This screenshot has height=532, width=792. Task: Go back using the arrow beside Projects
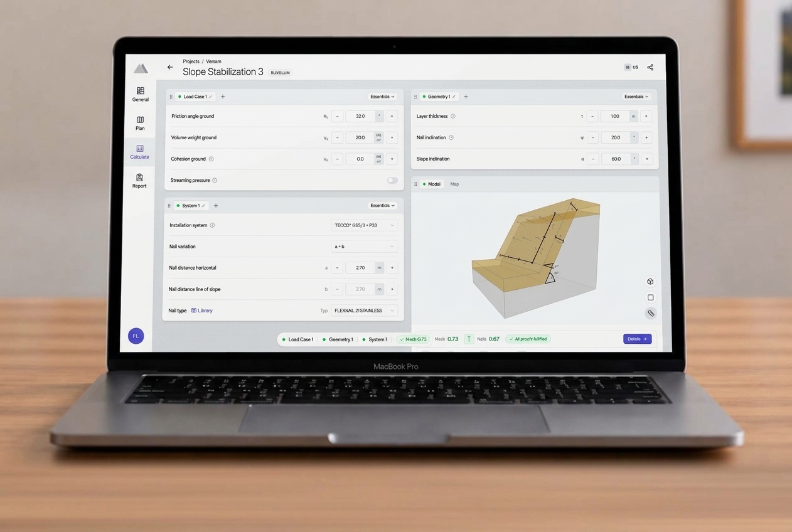click(x=170, y=67)
